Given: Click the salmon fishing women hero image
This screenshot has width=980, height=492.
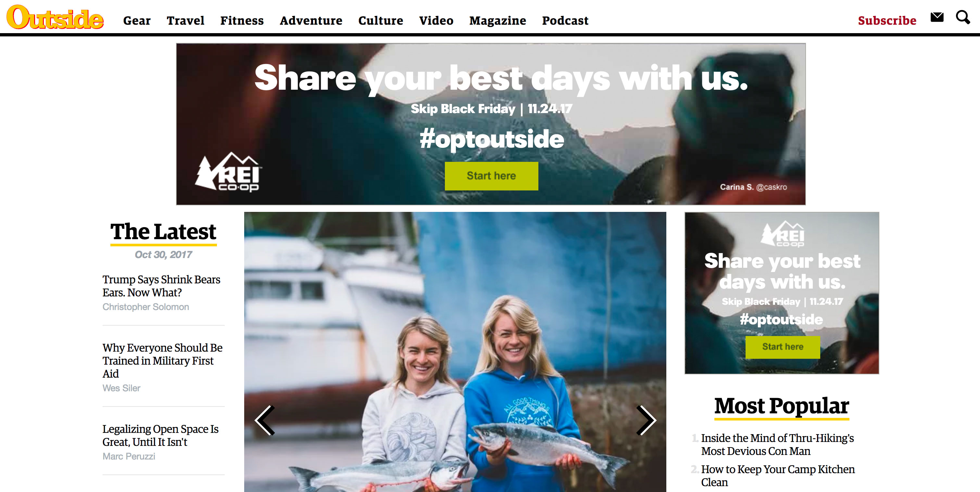Looking at the screenshot, I should (x=455, y=352).
